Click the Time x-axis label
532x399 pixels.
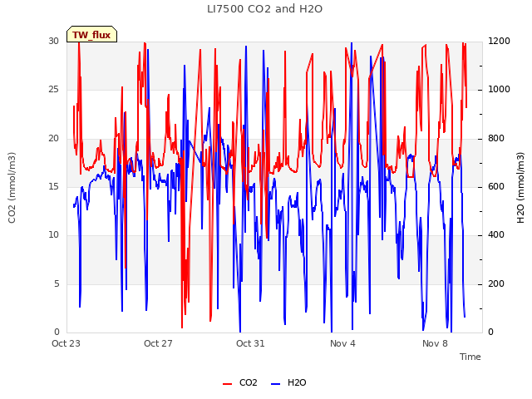470,357
